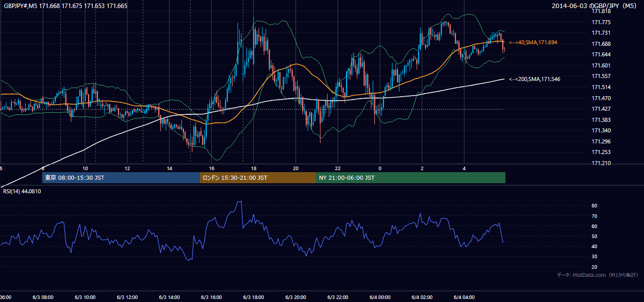Click the RSI scale value 50
Screen dimensions: 644x302
tap(594, 237)
